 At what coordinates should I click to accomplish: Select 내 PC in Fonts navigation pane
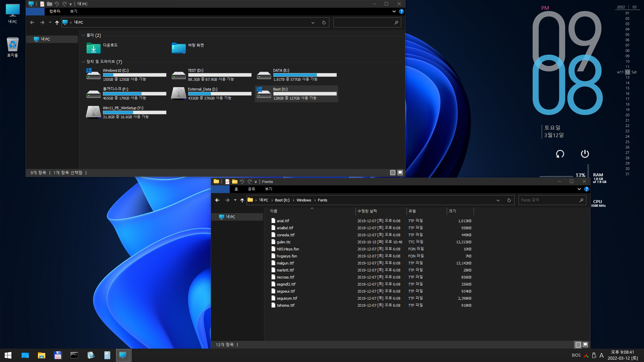tap(237, 217)
